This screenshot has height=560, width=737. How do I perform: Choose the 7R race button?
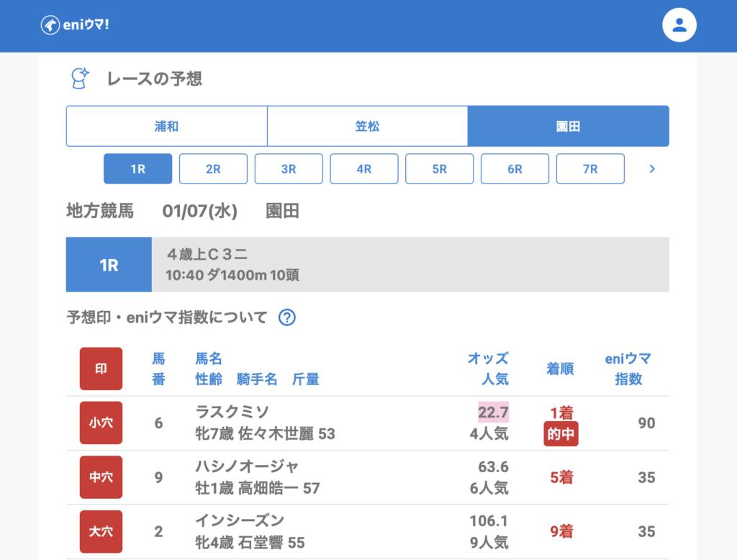(590, 169)
